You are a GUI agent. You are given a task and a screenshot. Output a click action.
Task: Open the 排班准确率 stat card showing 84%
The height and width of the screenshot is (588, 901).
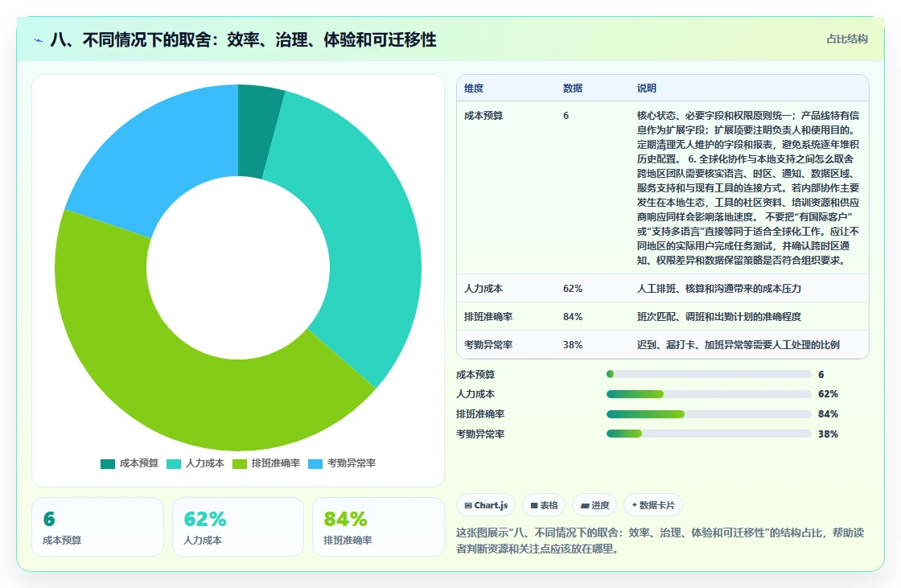coord(378,527)
